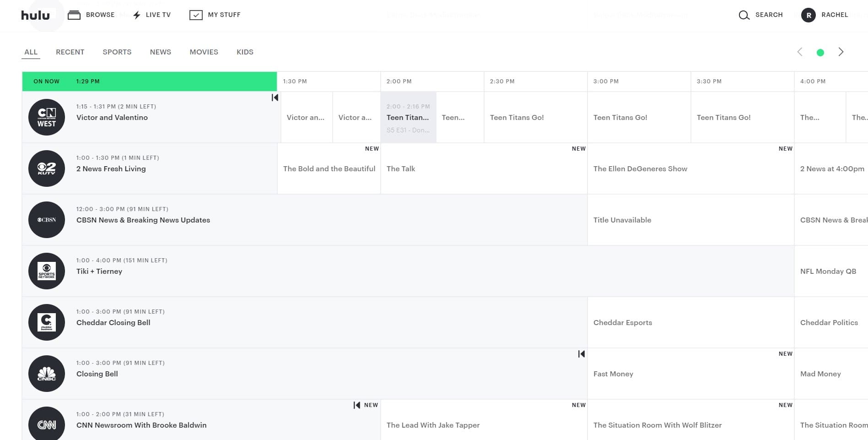Select The Situation Room With Wolf Blitzer
Viewport: 868px width, 440px height.
691,420
